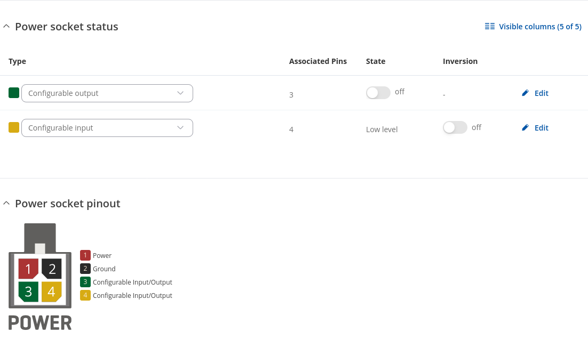
Task: Click green pin 3 in socket diagram
Action: [28, 292]
